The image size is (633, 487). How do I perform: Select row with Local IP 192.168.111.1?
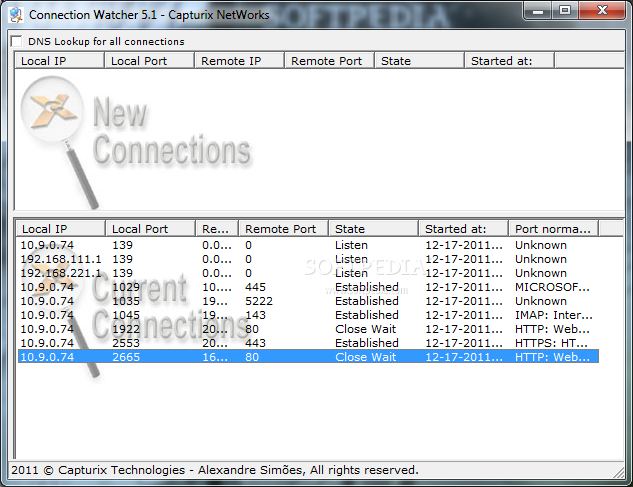[308, 259]
